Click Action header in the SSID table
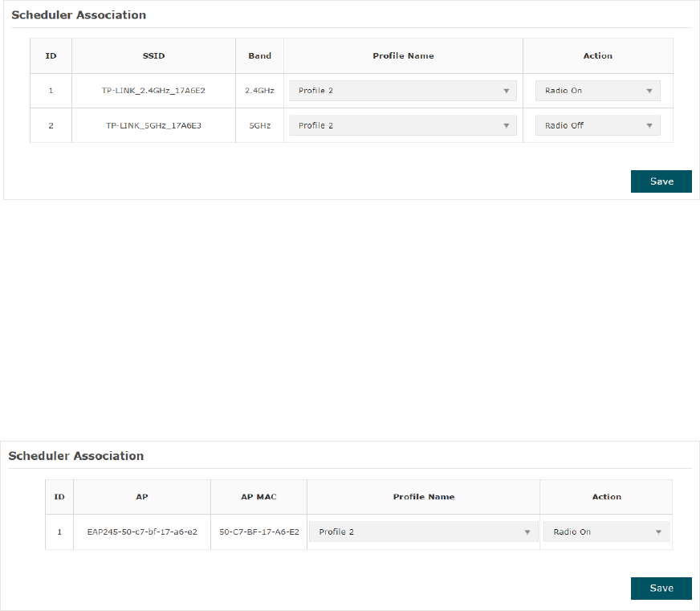This screenshot has height=611, width=700. point(598,56)
